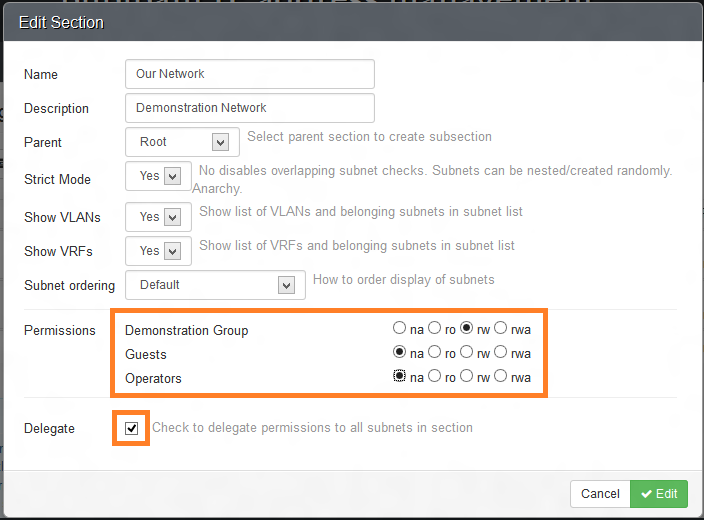Open the Strict Mode dropdown
The height and width of the screenshot is (520, 704).
(158, 176)
